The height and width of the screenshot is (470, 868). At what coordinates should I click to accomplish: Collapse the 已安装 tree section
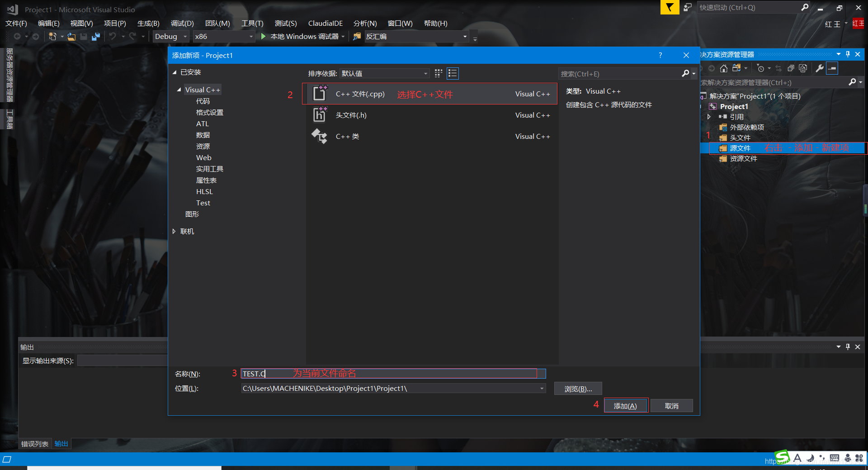pos(175,72)
